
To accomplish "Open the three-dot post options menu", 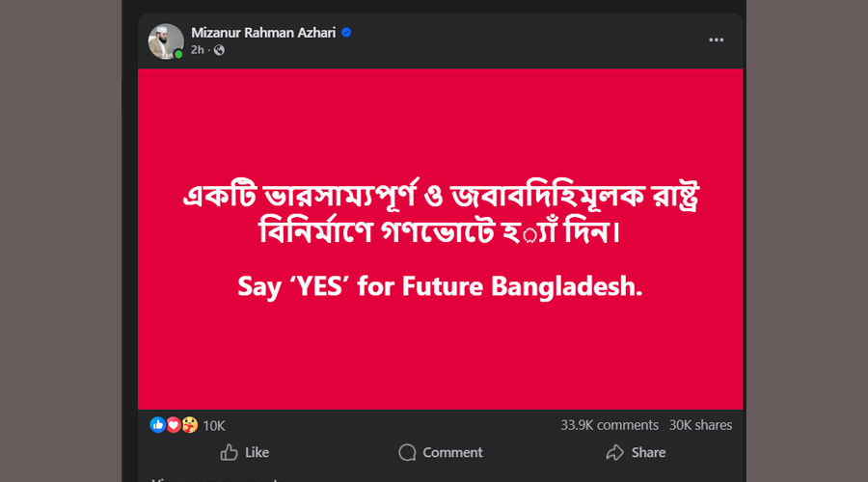I will pyautogui.click(x=716, y=40).
